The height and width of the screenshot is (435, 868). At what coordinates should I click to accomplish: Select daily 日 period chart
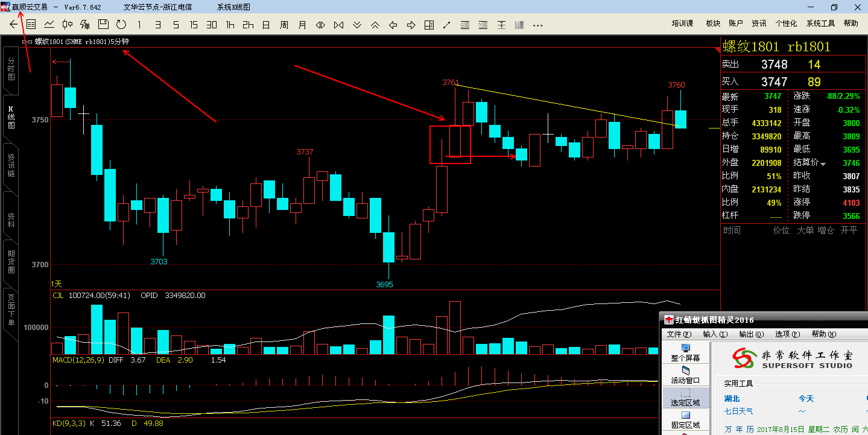tap(266, 25)
